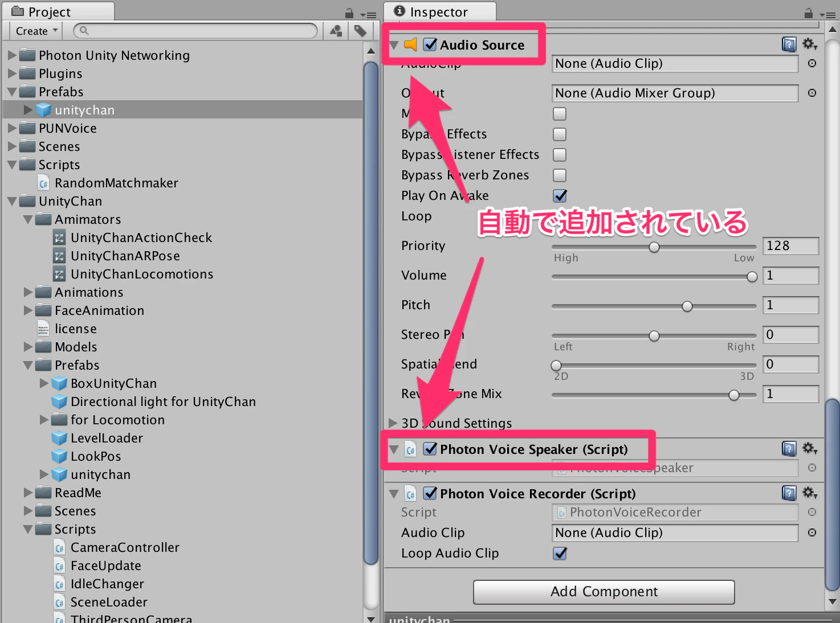Click Search by Label tag icon

pos(360,31)
